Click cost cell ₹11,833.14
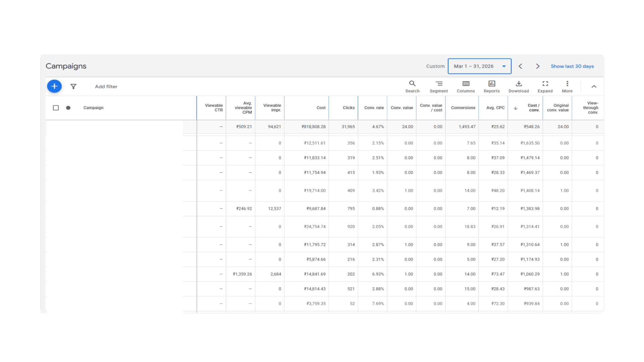Viewport: 644px width, 362px height. (x=315, y=158)
